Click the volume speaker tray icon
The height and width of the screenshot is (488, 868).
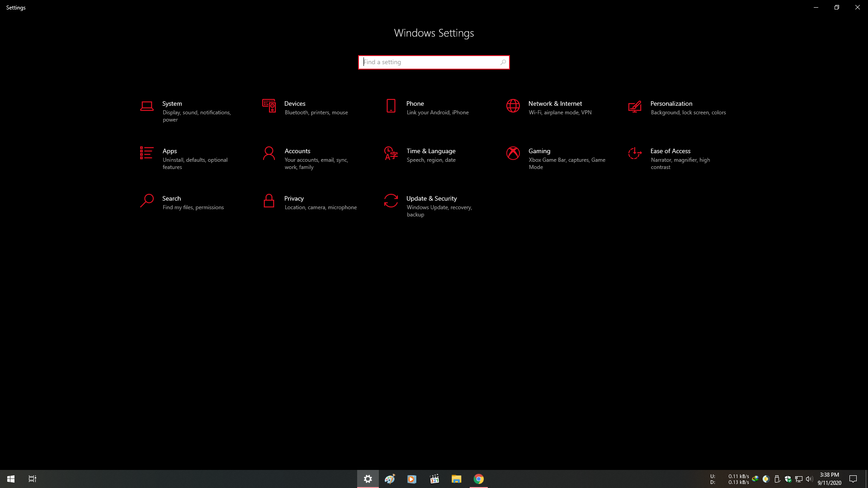pos(809,479)
